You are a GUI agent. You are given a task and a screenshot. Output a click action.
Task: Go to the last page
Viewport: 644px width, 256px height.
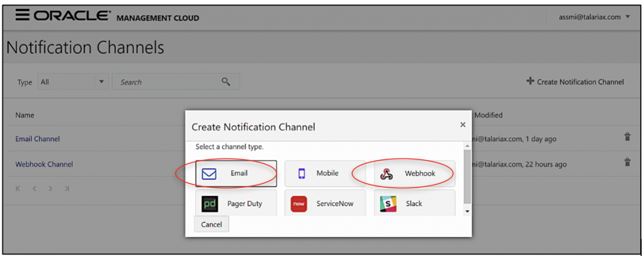coord(67,189)
